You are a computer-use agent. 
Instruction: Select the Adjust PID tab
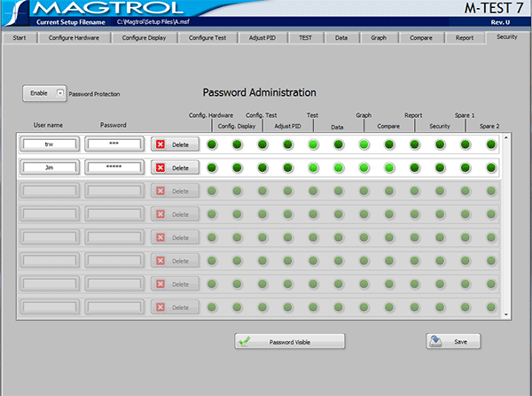click(x=262, y=37)
